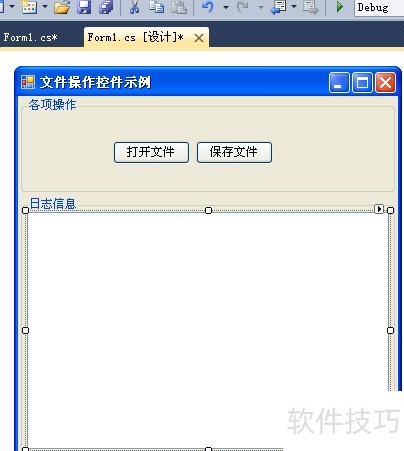Click the Undo arrow icon
Viewport: 404px width, 451px height.
click(208, 7)
